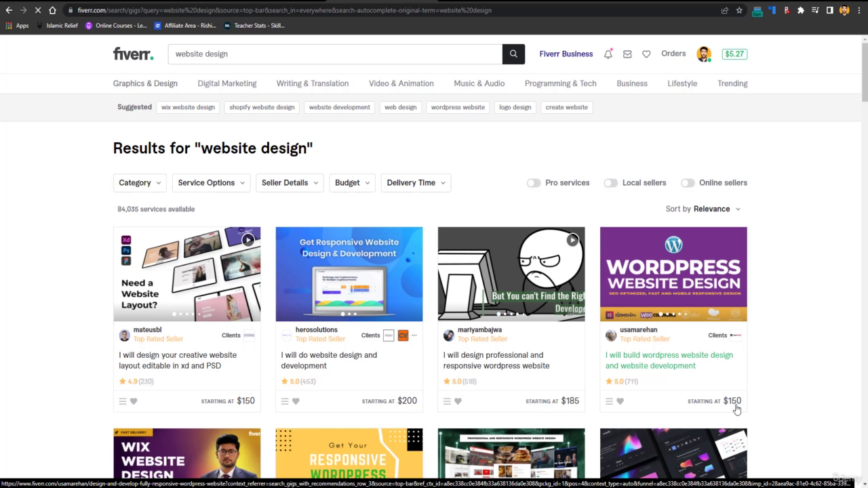Screen dimensions: 868x488
Task: Open the list icon on herosolutions' gig
Action: pyautogui.click(x=285, y=401)
